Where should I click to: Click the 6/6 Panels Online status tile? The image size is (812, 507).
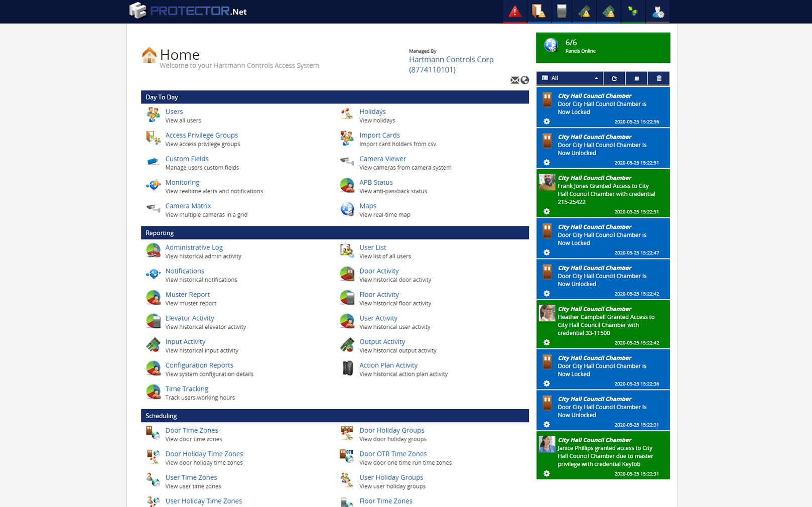(603, 48)
